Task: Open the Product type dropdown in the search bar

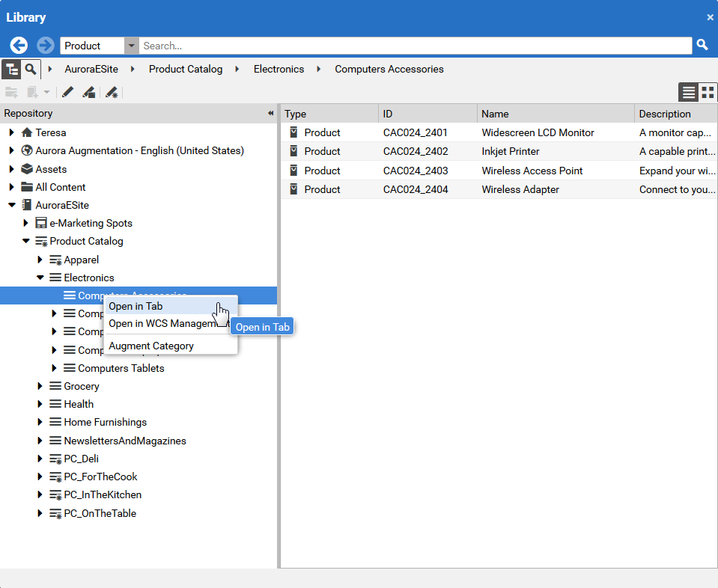Action: coord(132,46)
